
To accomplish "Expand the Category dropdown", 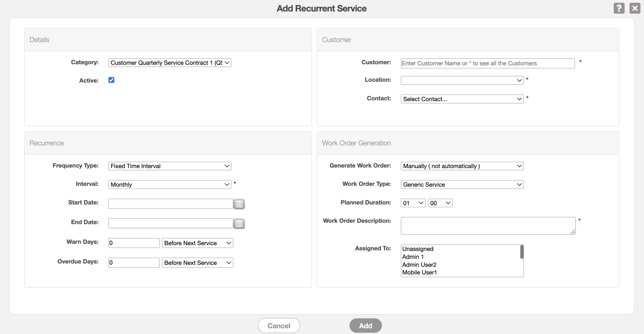I will [170, 63].
